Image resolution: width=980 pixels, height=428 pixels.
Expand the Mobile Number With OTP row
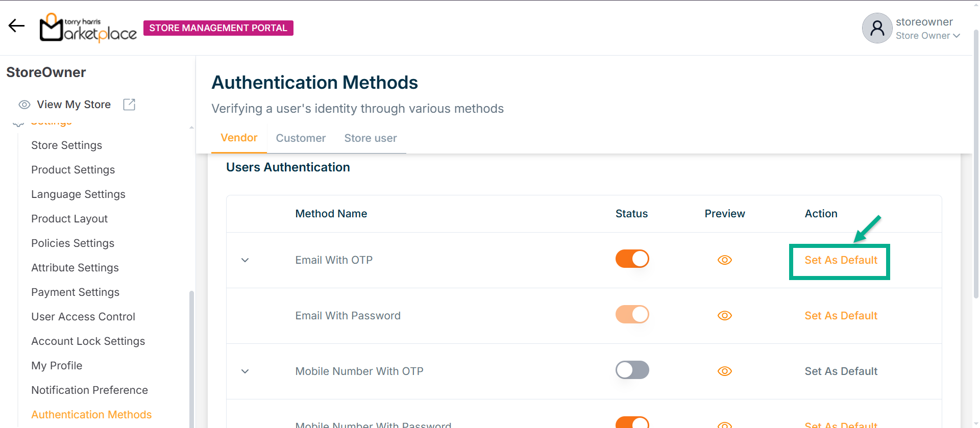(x=245, y=371)
